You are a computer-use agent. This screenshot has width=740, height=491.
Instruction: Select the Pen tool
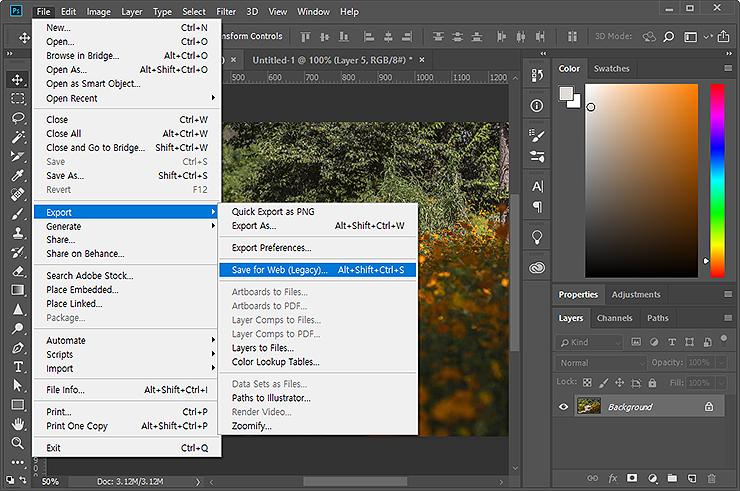coord(17,348)
